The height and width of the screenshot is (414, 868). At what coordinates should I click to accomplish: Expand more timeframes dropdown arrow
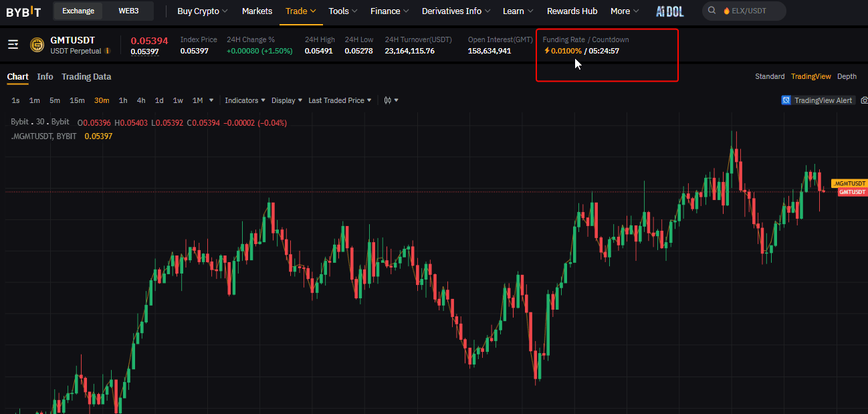211,100
